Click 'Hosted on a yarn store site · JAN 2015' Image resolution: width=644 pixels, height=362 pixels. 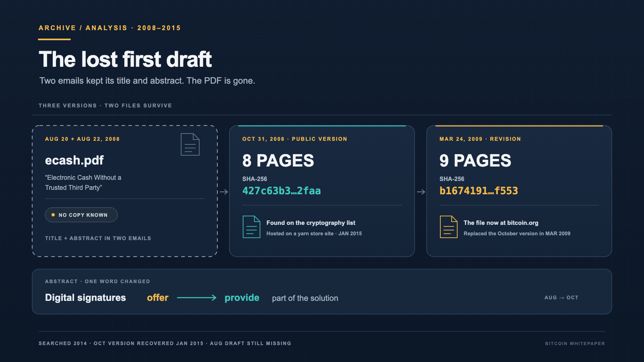(314, 233)
